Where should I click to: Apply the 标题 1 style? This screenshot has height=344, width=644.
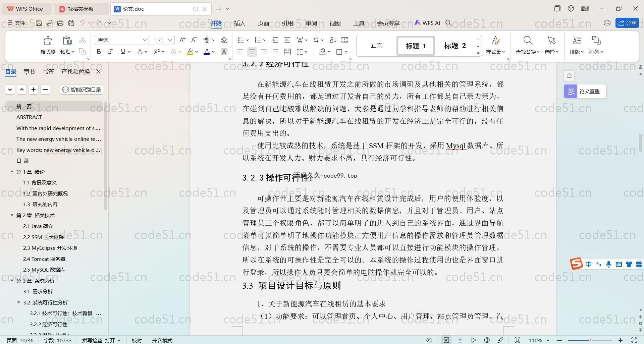click(x=416, y=46)
